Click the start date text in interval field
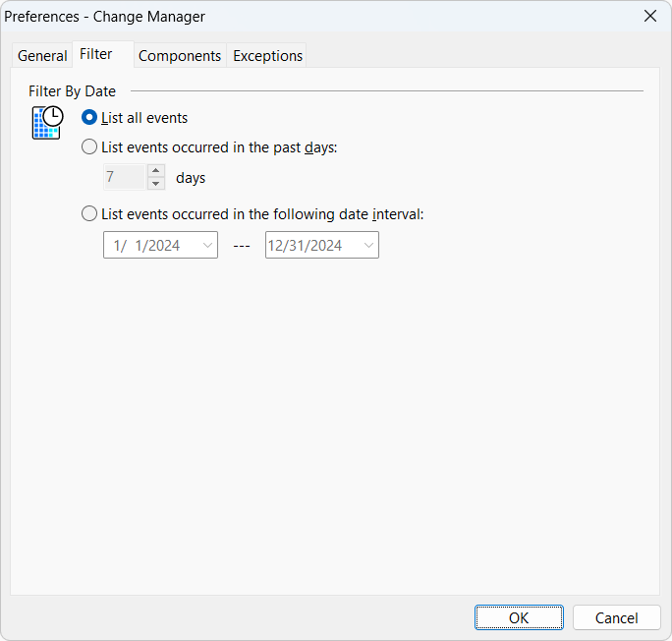This screenshot has height=641, width=672. pyautogui.click(x=147, y=246)
